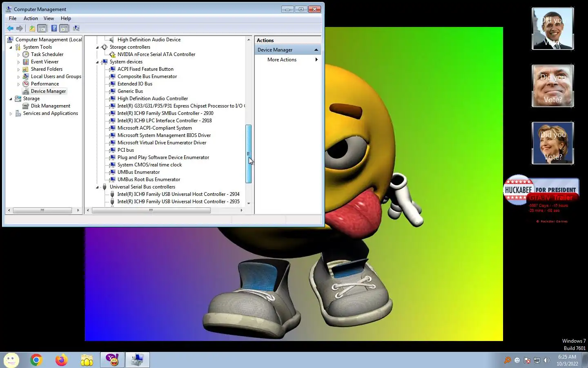The image size is (588, 368).
Task: Open the View menu
Action: coord(49,18)
